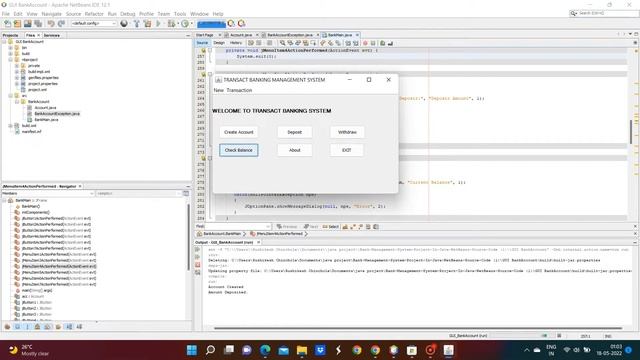640x360 pixels.
Task: Select initComponents() in Navigator
Action: (36, 212)
